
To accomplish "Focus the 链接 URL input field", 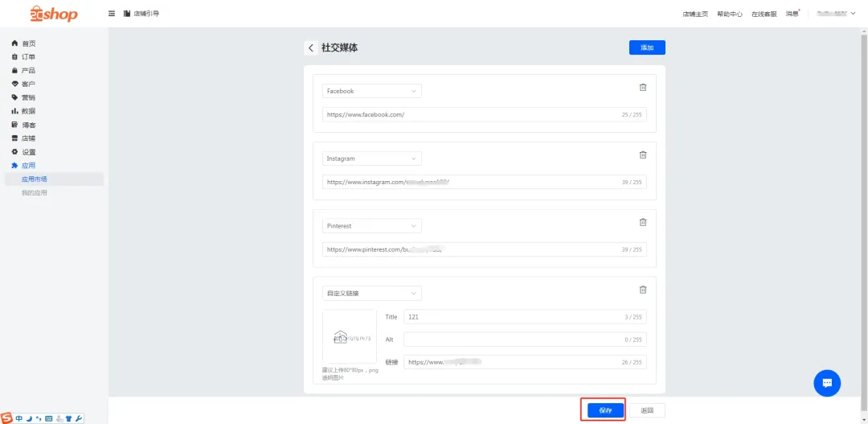I will (x=525, y=362).
